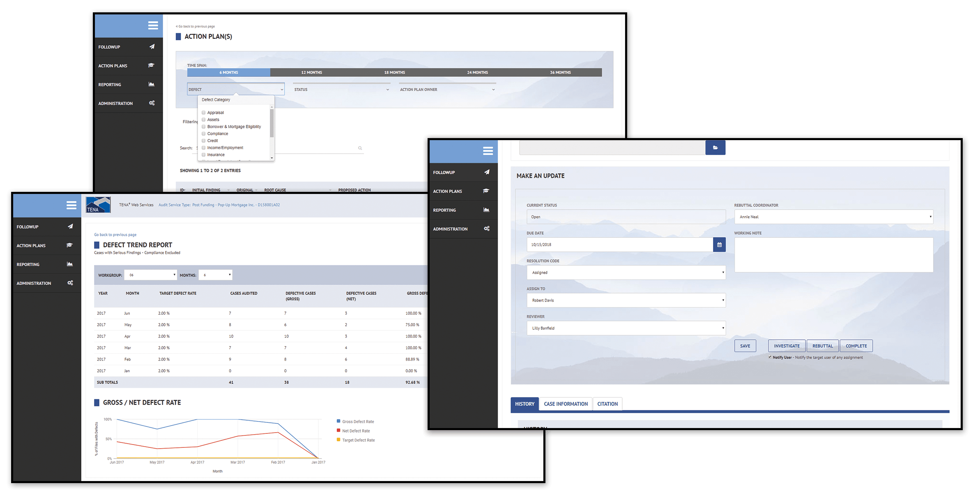Check Borrower & Mortgage Eligibility category
Image resolution: width=980 pixels, height=493 pixels.
(x=203, y=127)
